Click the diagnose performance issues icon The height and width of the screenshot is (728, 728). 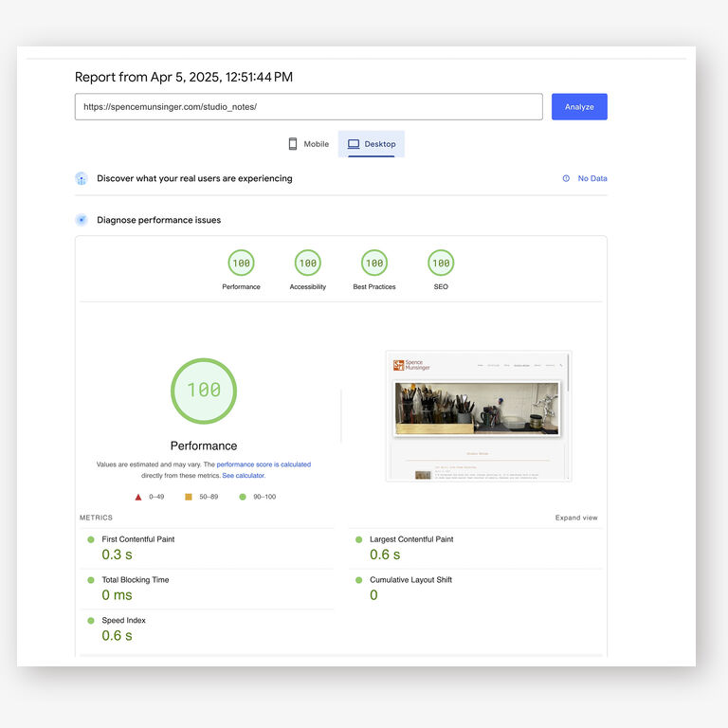point(82,220)
